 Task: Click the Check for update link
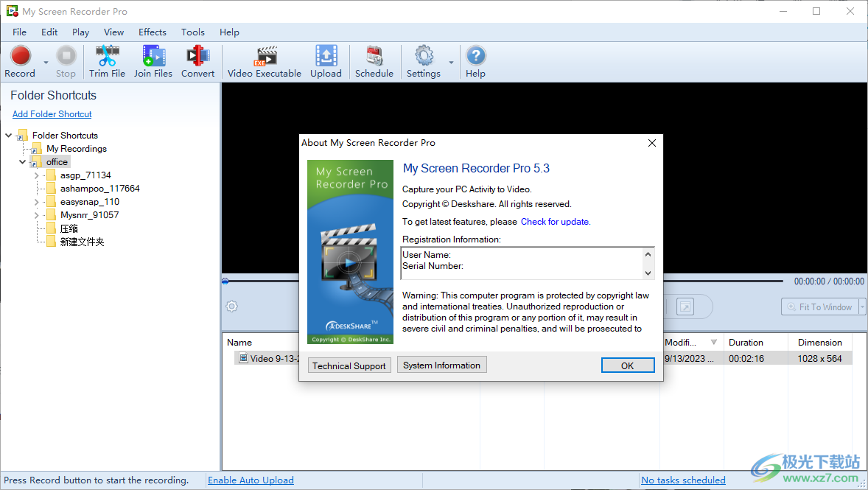(x=554, y=221)
